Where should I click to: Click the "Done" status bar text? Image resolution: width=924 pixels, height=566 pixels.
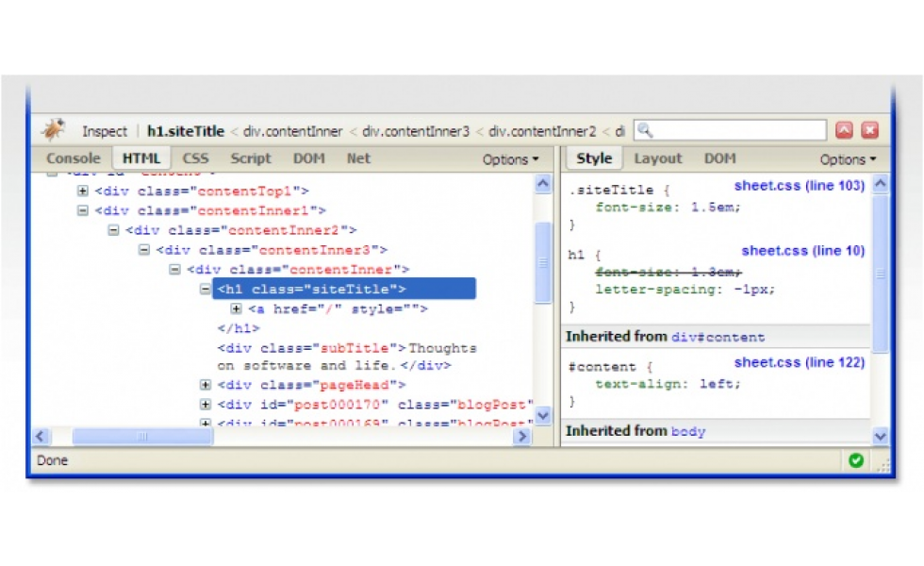(x=53, y=460)
